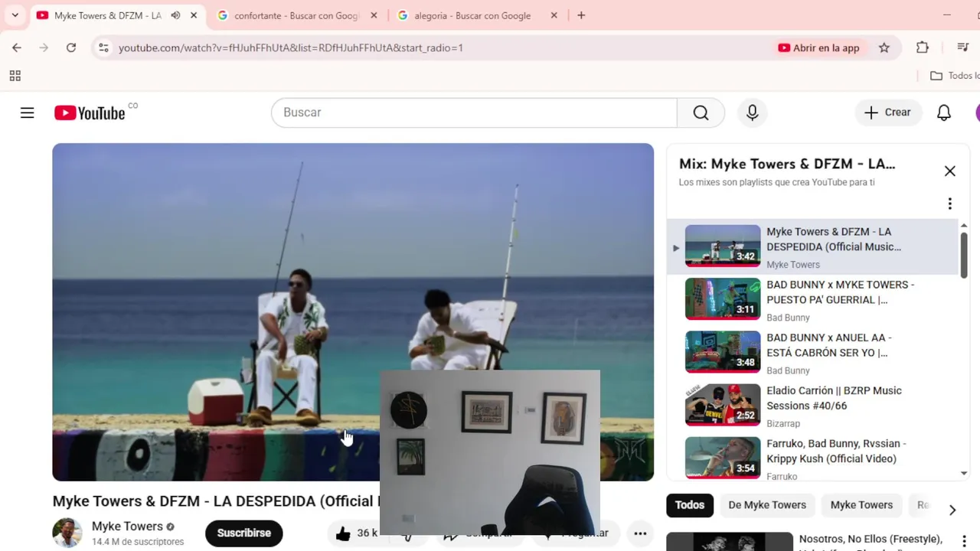Click '14.4 M de suscriptores' text
980x551 pixels.
[138, 542]
